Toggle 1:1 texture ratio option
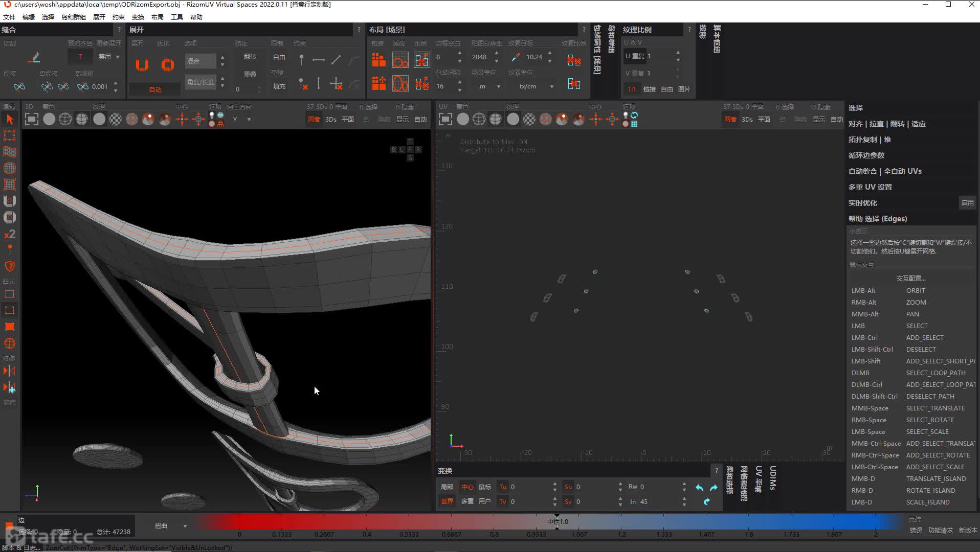This screenshot has height=552, width=980. point(632,89)
